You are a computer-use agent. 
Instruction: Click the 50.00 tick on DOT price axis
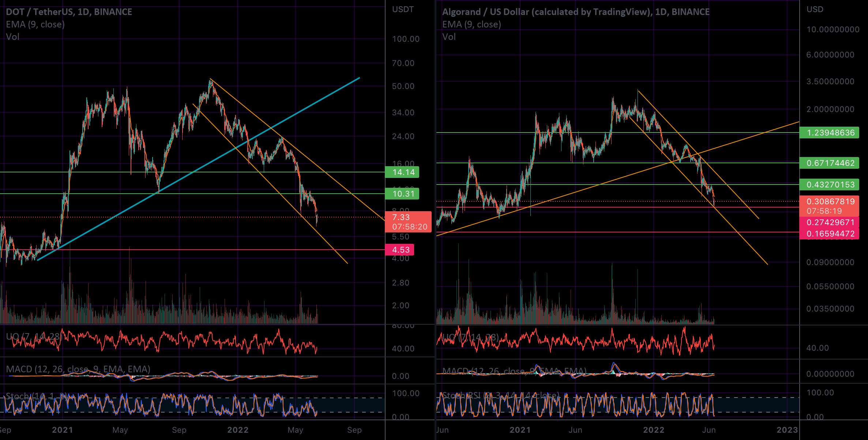[x=403, y=86]
